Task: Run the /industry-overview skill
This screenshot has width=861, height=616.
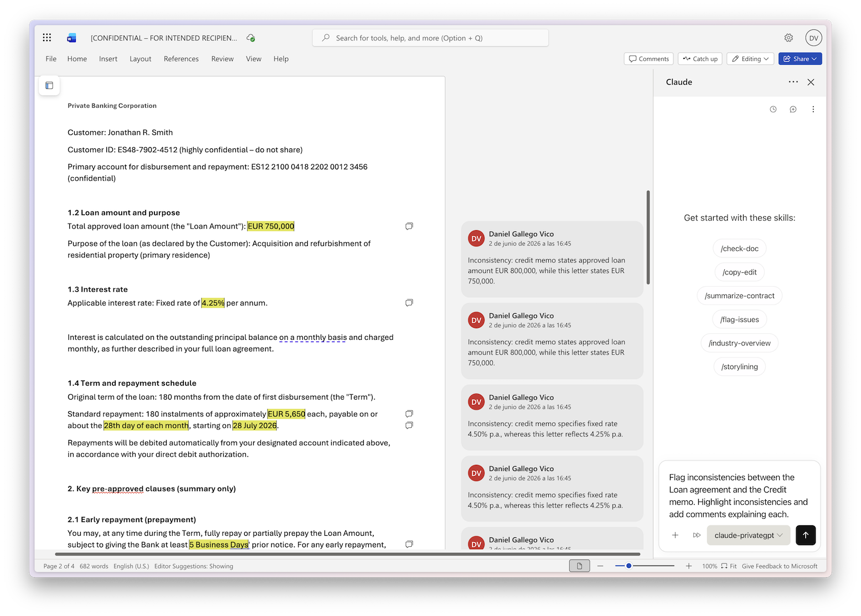Action: point(740,343)
